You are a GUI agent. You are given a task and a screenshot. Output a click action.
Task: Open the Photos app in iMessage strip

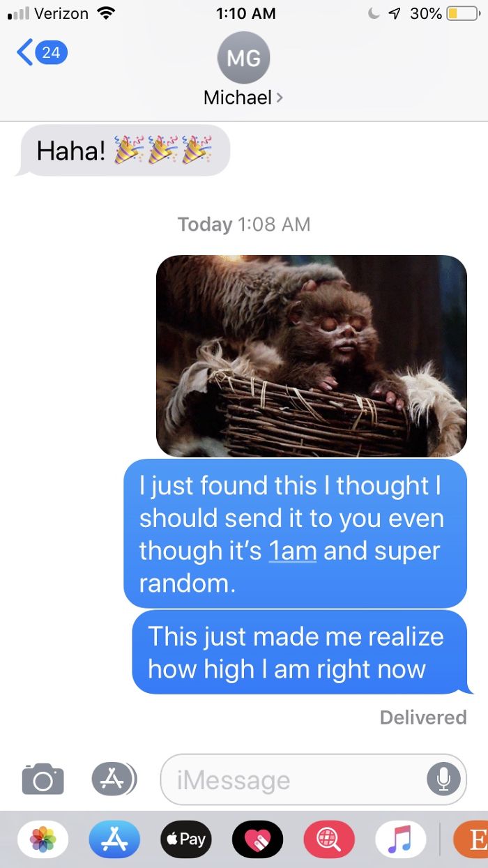(x=43, y=839)
